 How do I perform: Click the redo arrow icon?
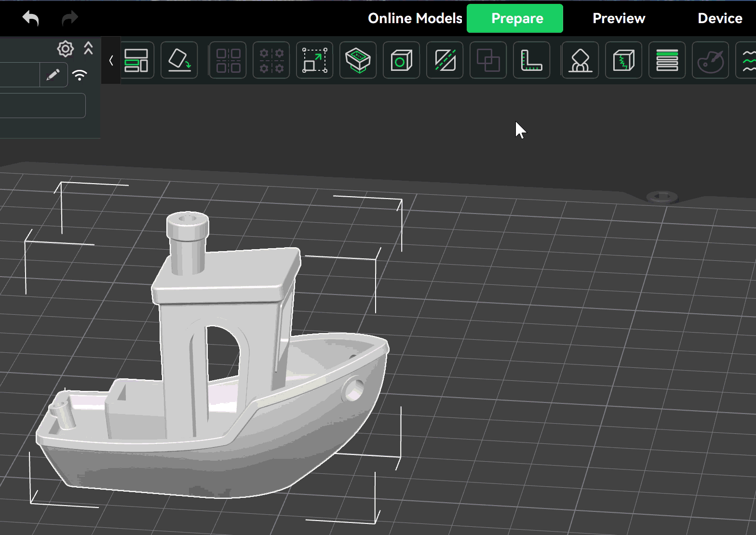[x=70, y=18]
